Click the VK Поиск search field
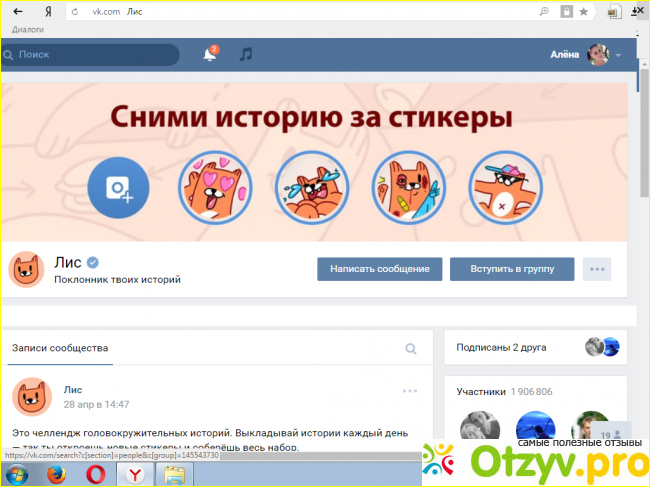Image resolution: width=650 pixels, height=487 pixels. [90, 54]
